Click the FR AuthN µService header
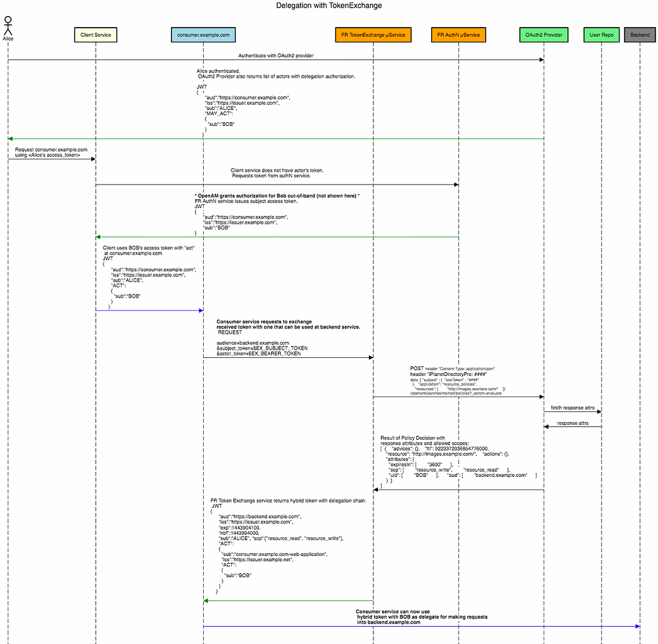Viewport: 658px width, 644px height. (458, 35)
